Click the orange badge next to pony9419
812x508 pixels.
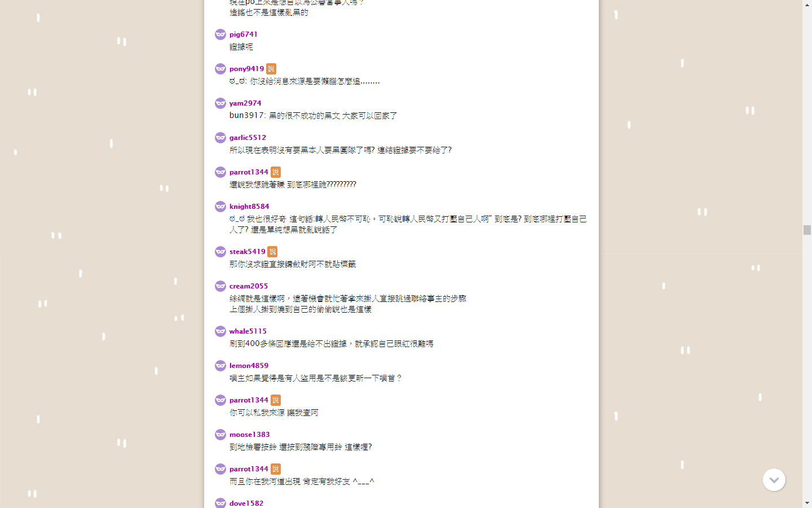click(x=271, y=69)
